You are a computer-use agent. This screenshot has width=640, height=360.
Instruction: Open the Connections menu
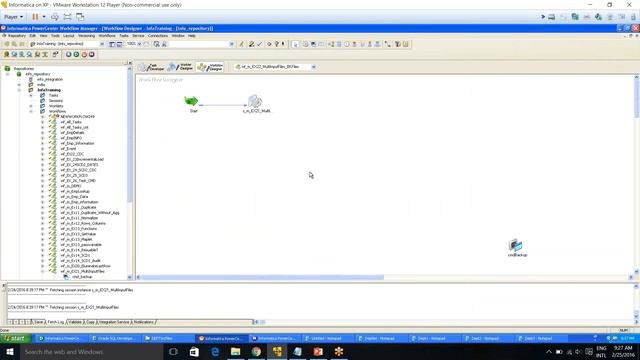coord(158,36)
